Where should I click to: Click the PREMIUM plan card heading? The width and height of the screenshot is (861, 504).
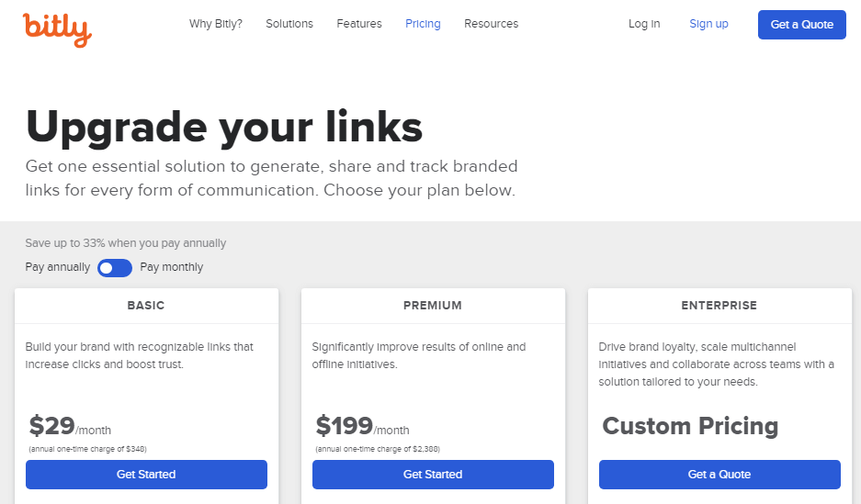433,306
